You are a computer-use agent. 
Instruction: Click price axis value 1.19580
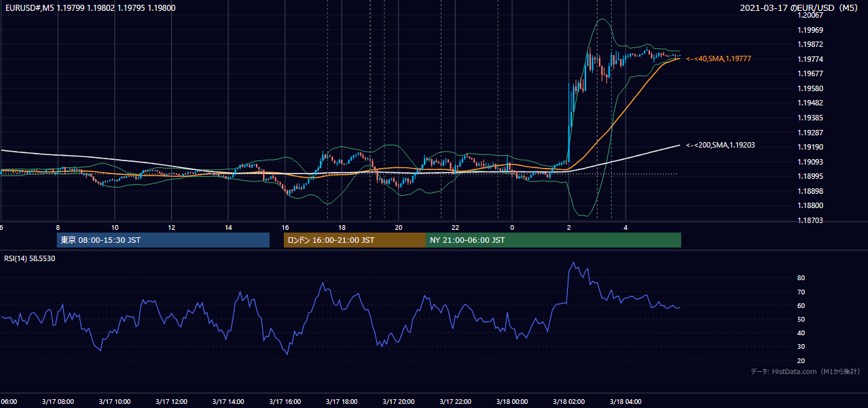[810, 88]
